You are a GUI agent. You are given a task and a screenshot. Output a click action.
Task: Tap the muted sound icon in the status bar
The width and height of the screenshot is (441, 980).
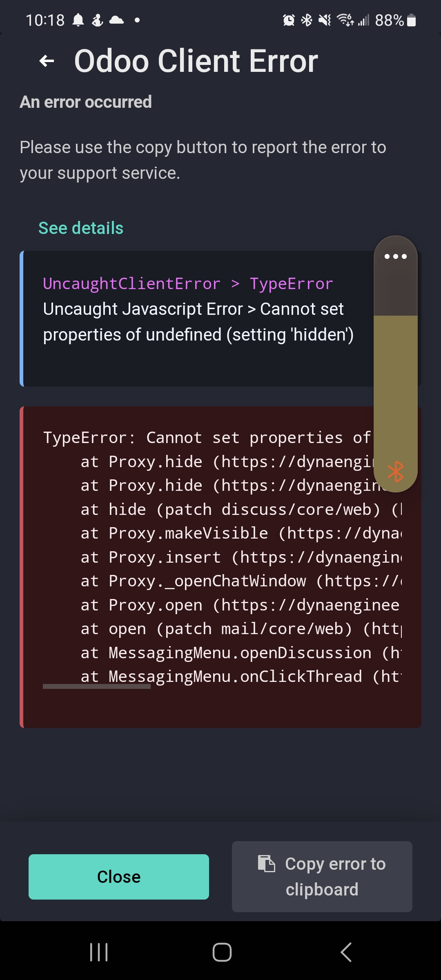click(324, 20)
